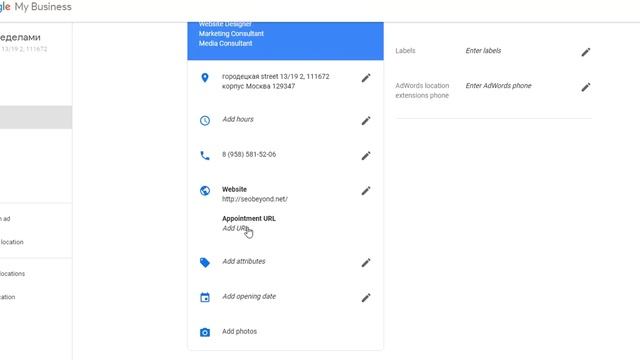640x360 pixels.
Task: Open the Add hours field
Action: coord(238,119)
